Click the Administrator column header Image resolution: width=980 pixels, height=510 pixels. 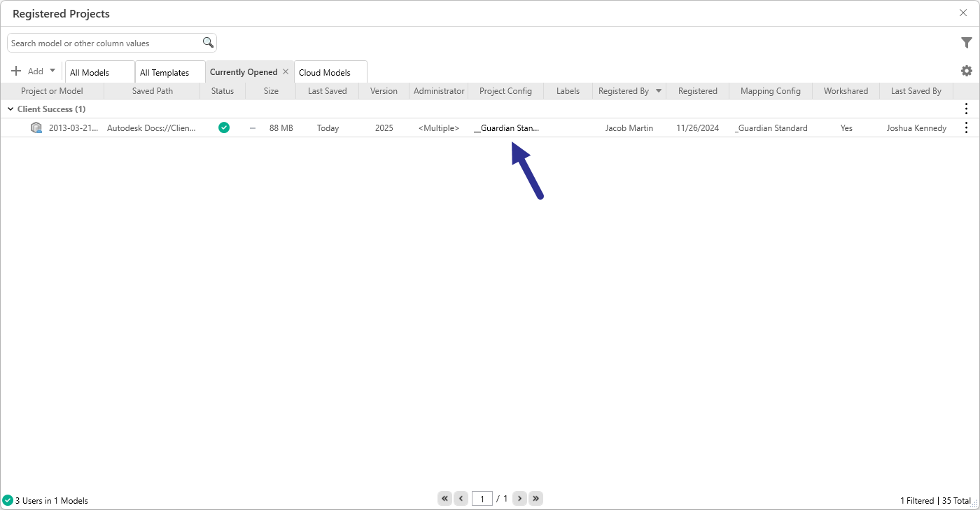[x=439, y=91]
